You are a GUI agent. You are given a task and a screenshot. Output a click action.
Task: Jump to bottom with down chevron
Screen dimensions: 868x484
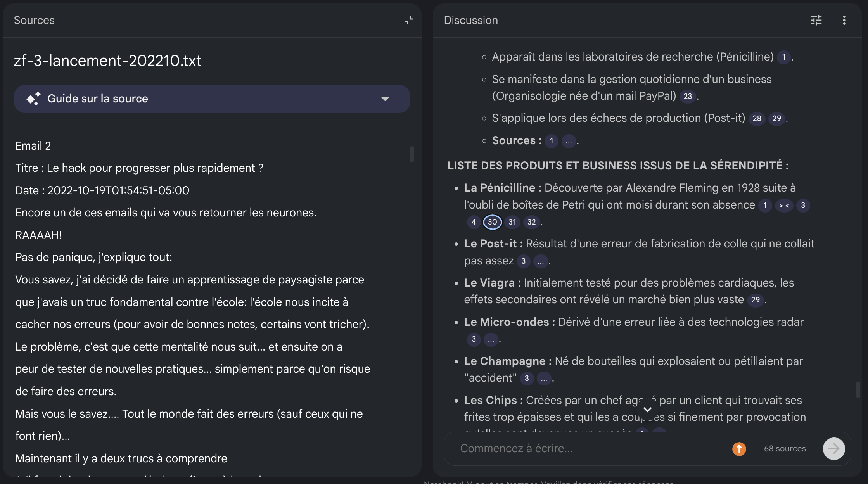647,410
